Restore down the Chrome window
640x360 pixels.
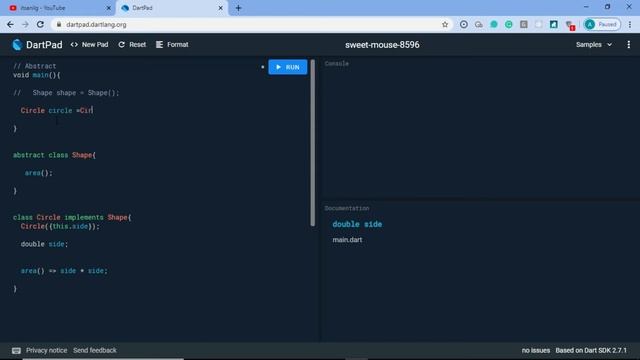pyautogui.click(x=607, y=7)
